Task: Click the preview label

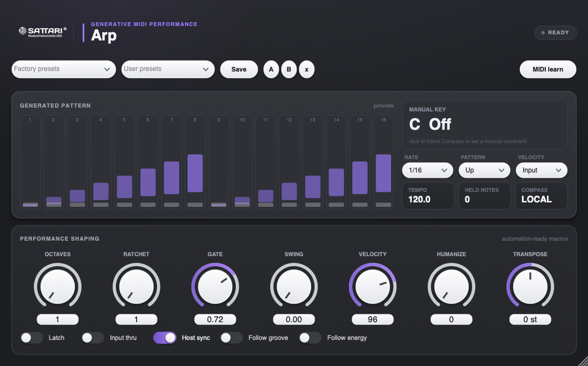Action: (x=384, y=106)
